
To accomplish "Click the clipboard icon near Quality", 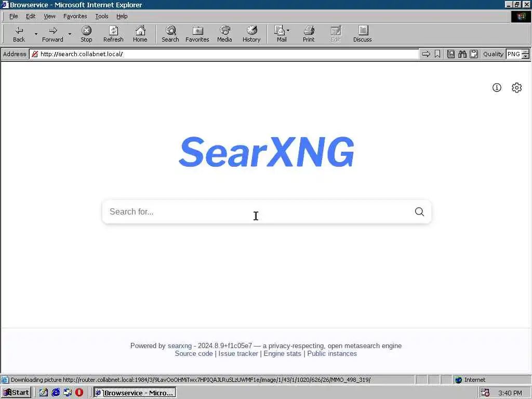I will click(474, 54).
